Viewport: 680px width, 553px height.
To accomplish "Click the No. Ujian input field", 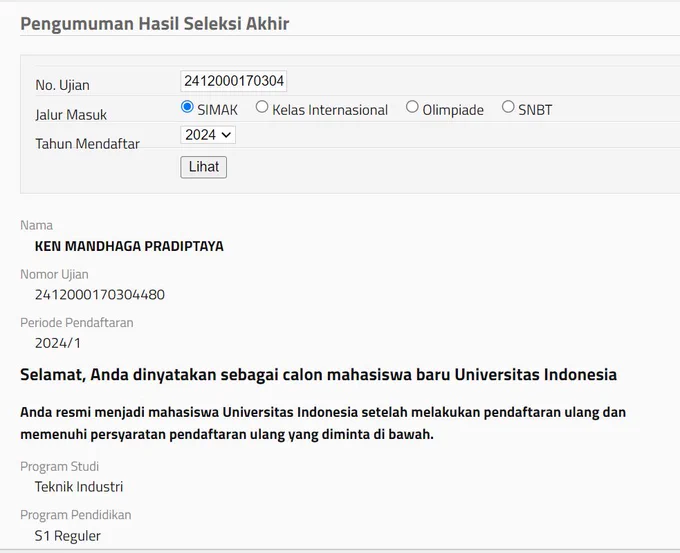I will click(x=233, y=81).
